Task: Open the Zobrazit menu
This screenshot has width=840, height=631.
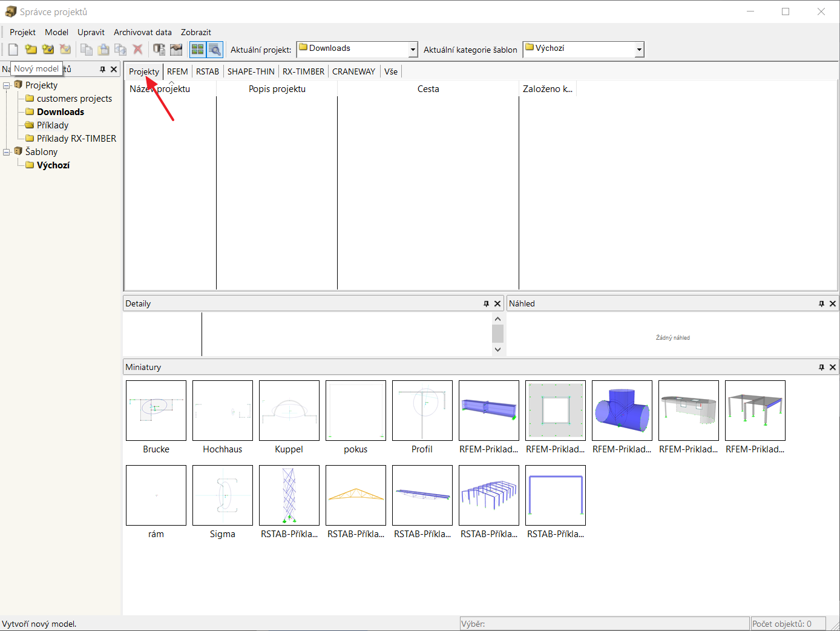Action: pos(196,32)
